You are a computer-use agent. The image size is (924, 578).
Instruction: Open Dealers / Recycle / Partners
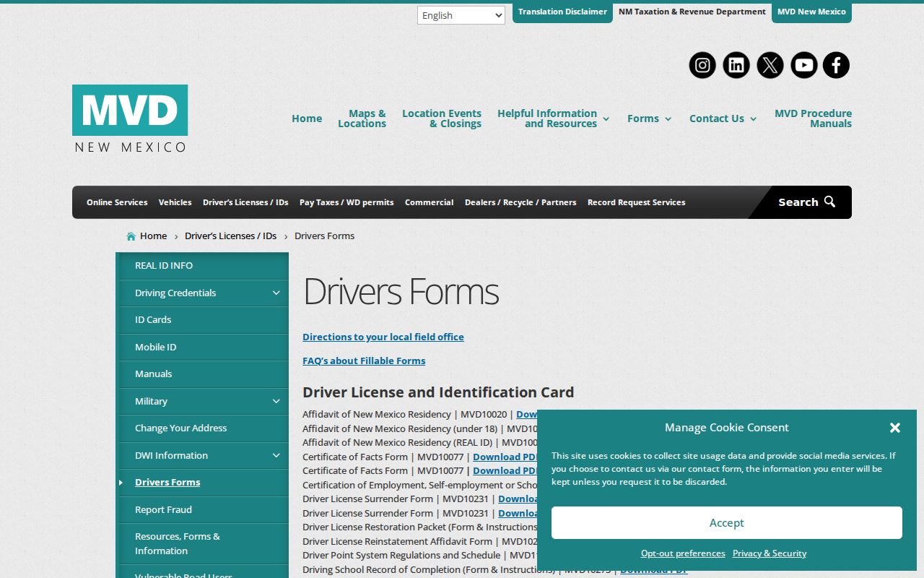click(x=520, y=202)
